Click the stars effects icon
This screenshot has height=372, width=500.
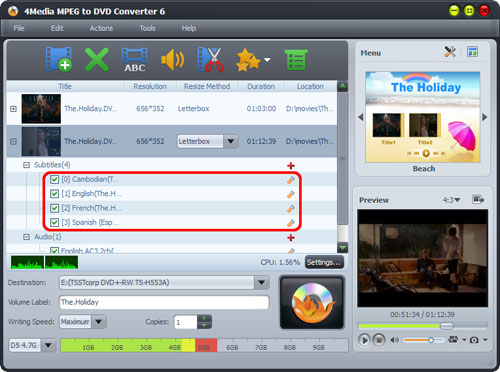coord(248,60)
